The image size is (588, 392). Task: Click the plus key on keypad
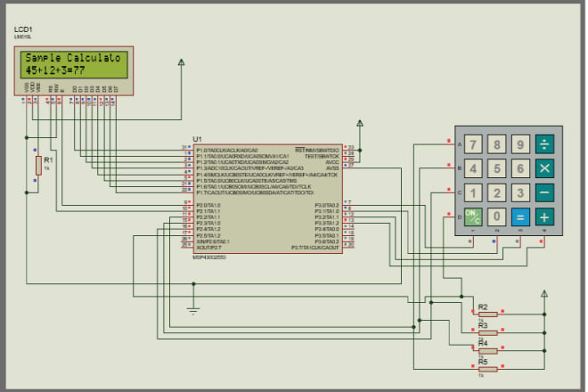(x=544, y=216)
